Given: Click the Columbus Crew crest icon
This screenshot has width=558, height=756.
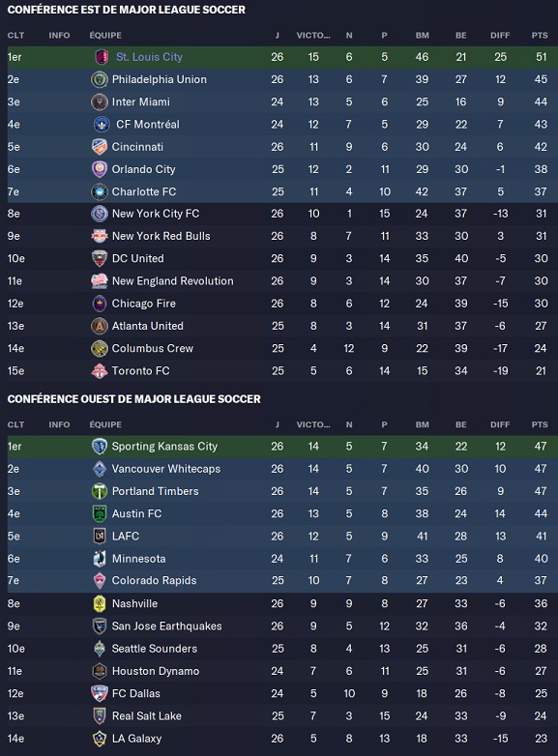Looking at the screenshot, I should coord(100,348).
